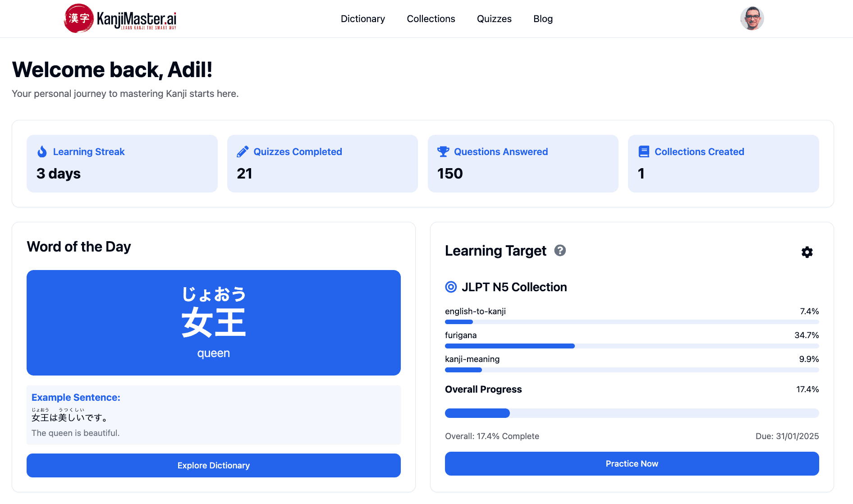Viewport: 853px width, 504px height.
Task: Click the Quizzes Completed pencil icon
Action: tap(243, 152)
